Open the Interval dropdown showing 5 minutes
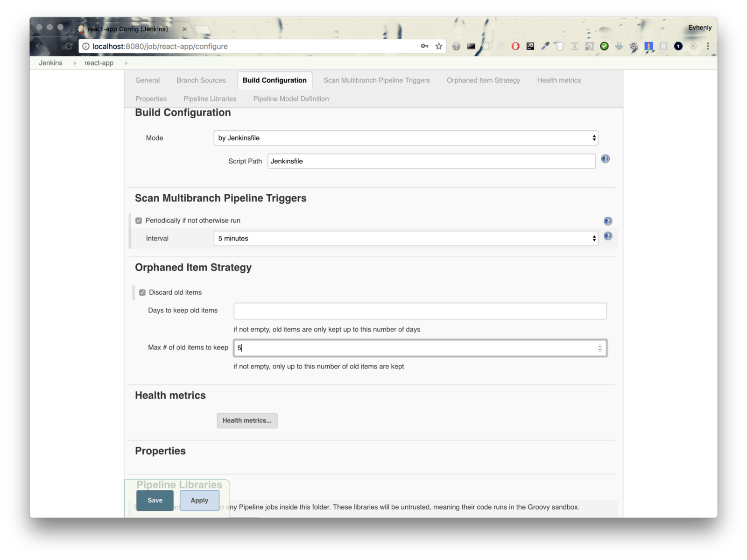This screenshot has height=560, width=747. point(406,238)
